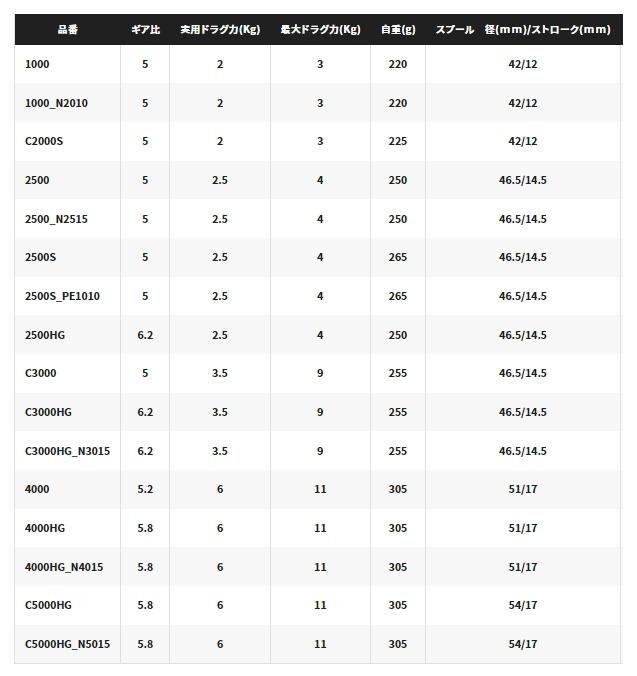Select the 実用ドラグ力(Kg) header cell
637x676 pixels.
pos(220,30)
